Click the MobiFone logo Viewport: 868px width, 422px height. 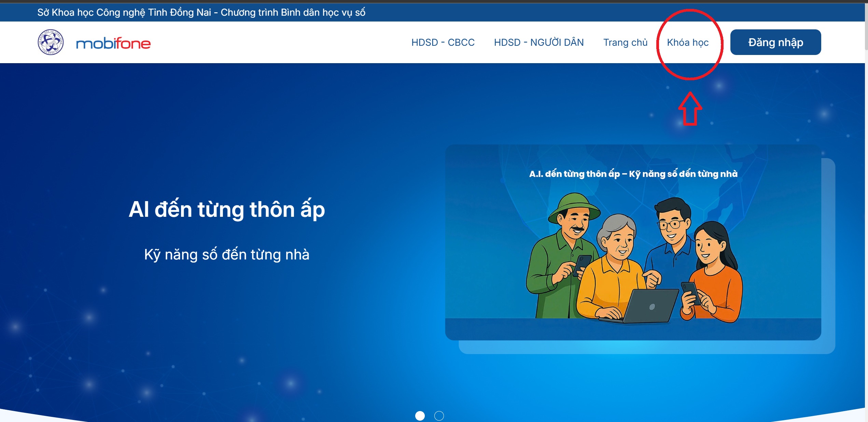113,43
